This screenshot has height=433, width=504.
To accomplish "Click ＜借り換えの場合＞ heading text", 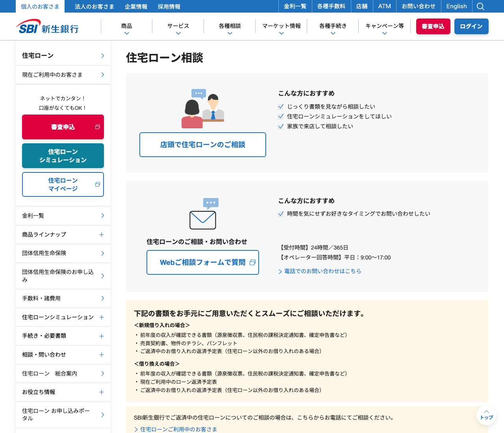I will pyautogui.click(x=157, y=364).
